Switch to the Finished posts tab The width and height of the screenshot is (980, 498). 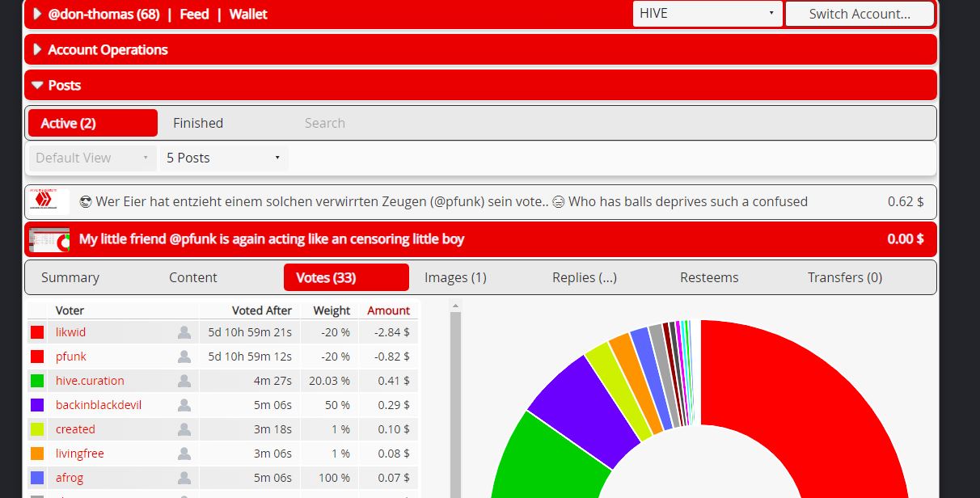pyautogui.click(x=198, y=123)
